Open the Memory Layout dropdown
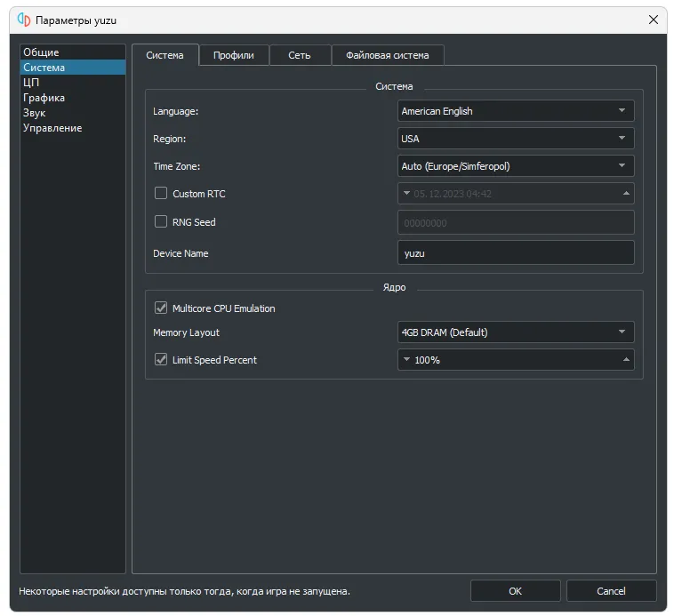The height and width of the screenshot is (616, 674). [516, 332]
